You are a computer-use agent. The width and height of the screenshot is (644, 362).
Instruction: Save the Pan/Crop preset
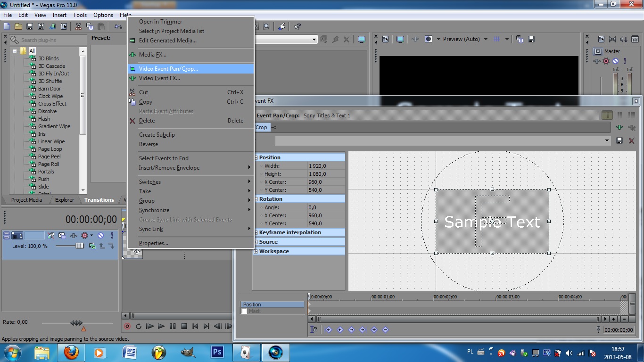(x=619, y=140)
